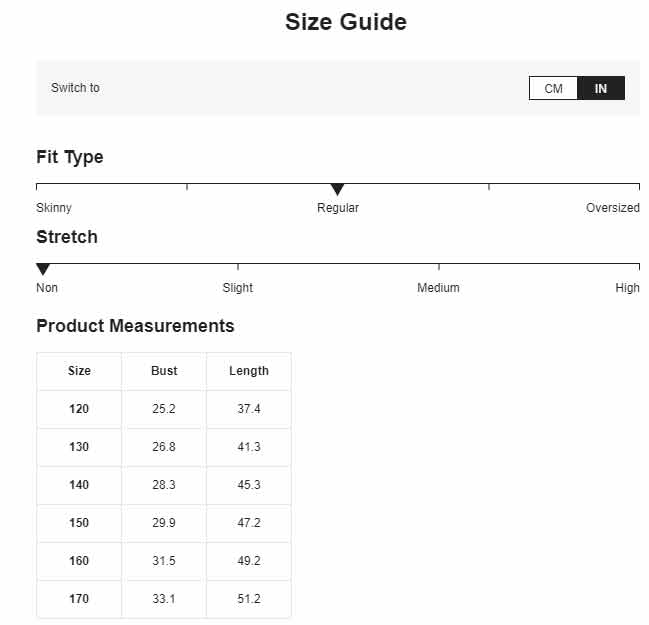Click the Fit Type Regular triangle marker
649x625 pixels.
click(338, 190)
